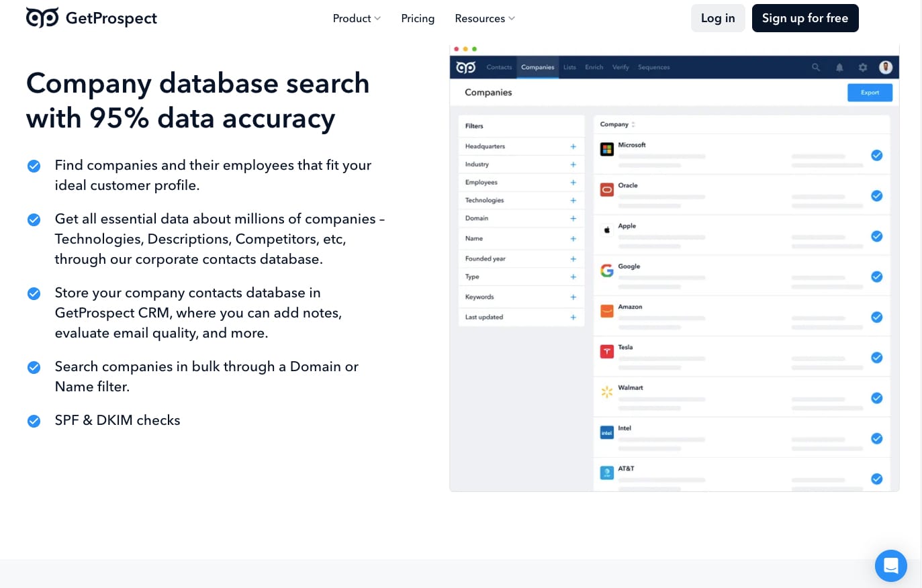
Task: Switch to the Companies tab
Action: click(x=538, y=67)
